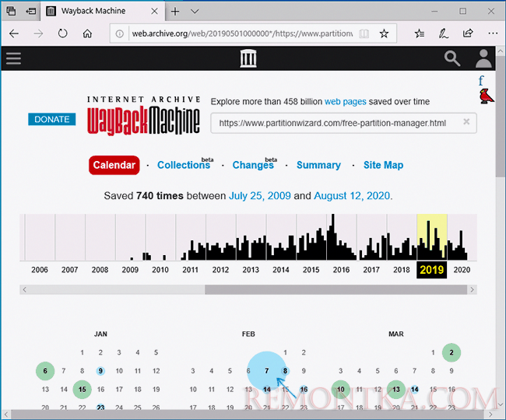Click the horizontal timeline scrollbar thumb
506x420 pixels.
[336, 289]
